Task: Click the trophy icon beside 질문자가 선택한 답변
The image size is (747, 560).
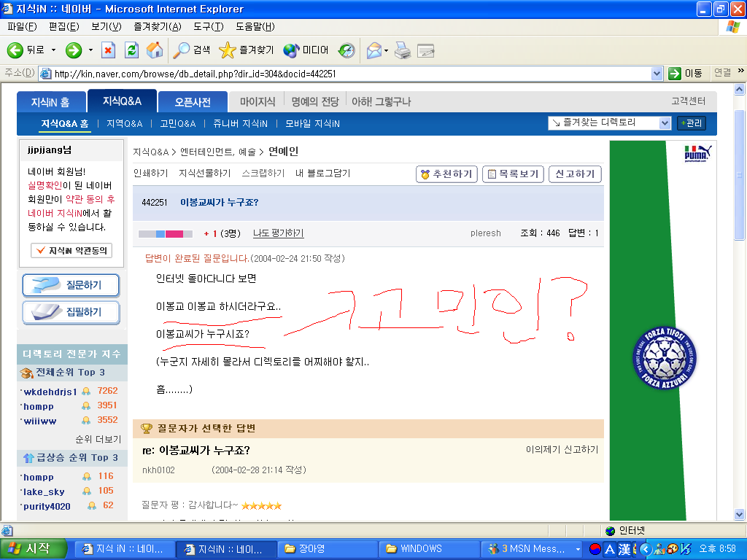Action: pyautogui.click(x=146, y=429)
